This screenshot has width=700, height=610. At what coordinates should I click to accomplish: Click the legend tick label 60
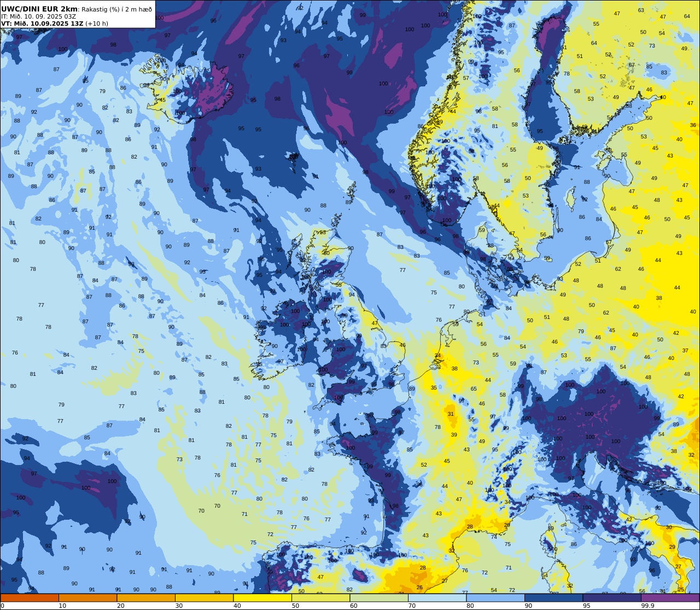click(354, 606)
